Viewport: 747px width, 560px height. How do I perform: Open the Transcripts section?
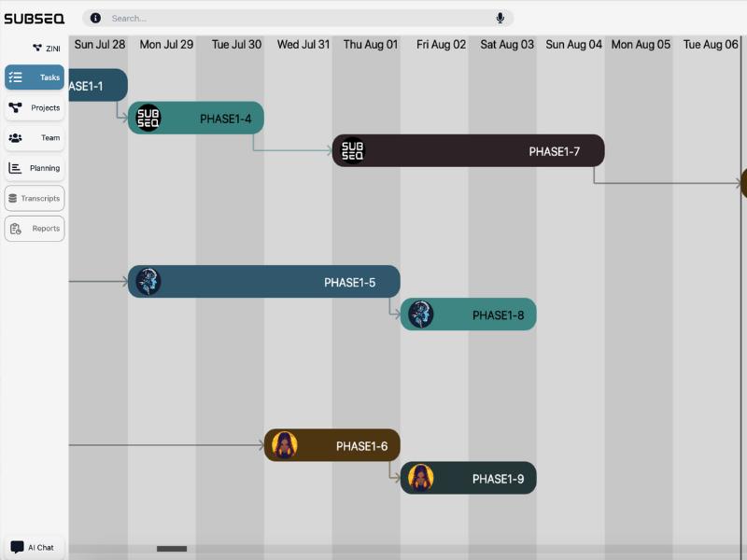[x=35, y=198]
